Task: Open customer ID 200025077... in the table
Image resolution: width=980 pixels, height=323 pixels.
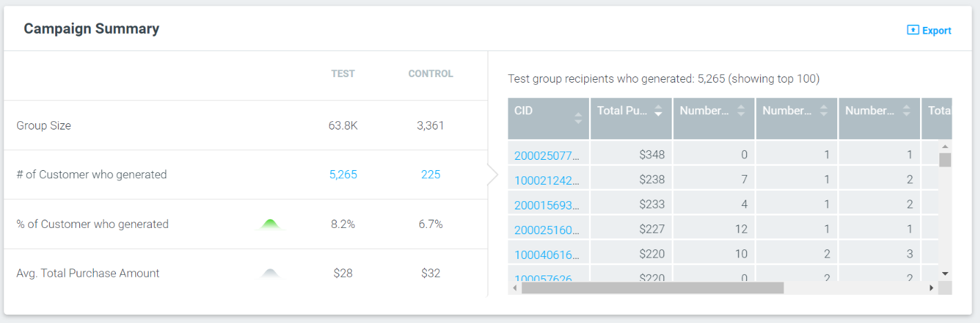Action: (x=547, y=156)
